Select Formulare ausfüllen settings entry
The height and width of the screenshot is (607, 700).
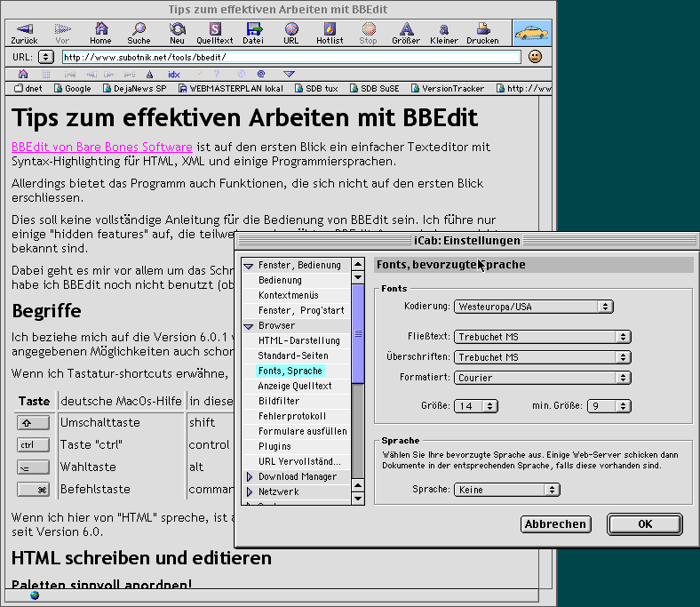(302, 431)
